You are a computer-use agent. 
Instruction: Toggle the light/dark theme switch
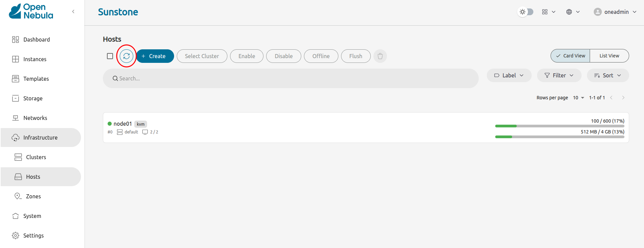[x=526, y=12]
